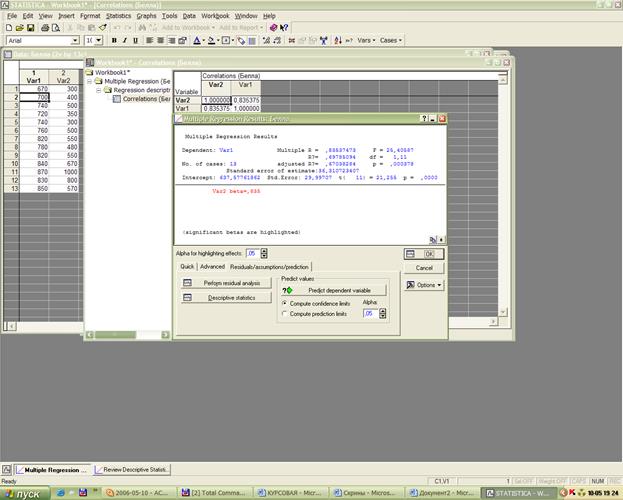Align cell text right

tap(171, 40)
